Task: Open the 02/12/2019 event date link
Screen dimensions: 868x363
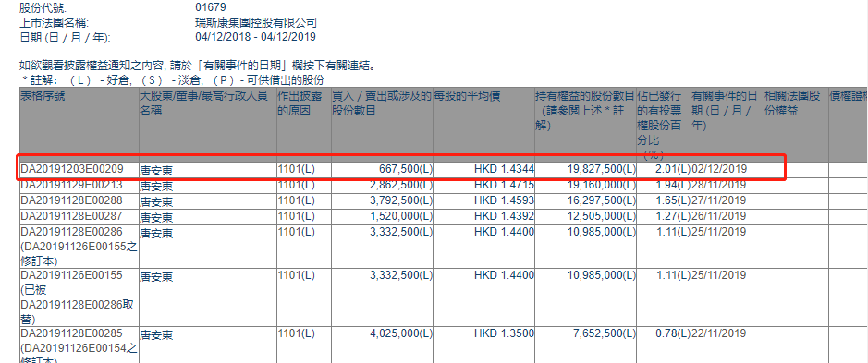Action: click(719, 169)
